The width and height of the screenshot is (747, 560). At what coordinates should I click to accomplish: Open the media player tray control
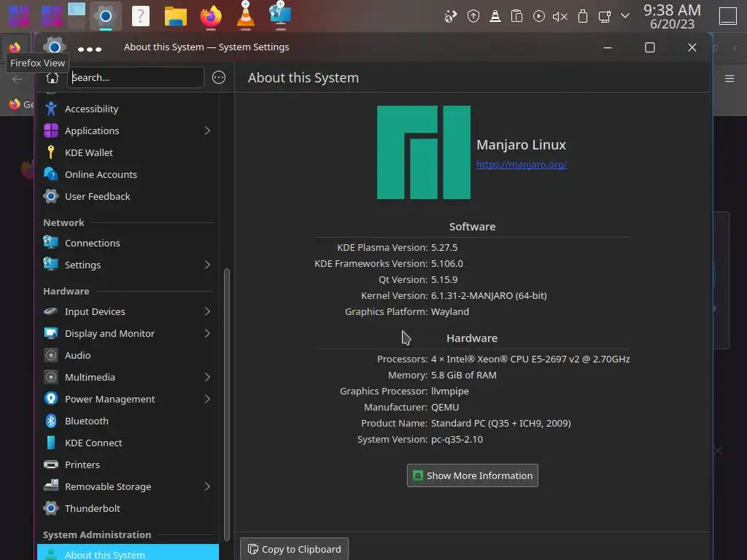click(x=539, y=17)
